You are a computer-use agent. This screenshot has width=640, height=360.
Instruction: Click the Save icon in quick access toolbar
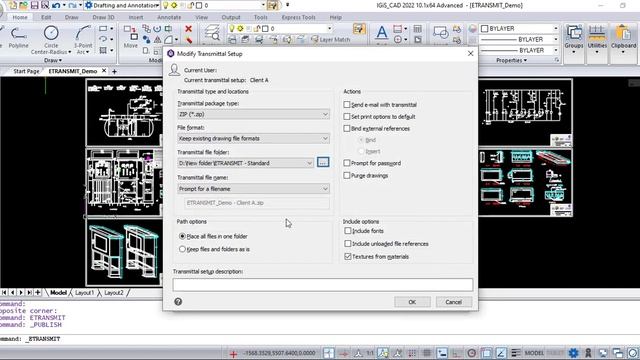(x=34, y=5)
